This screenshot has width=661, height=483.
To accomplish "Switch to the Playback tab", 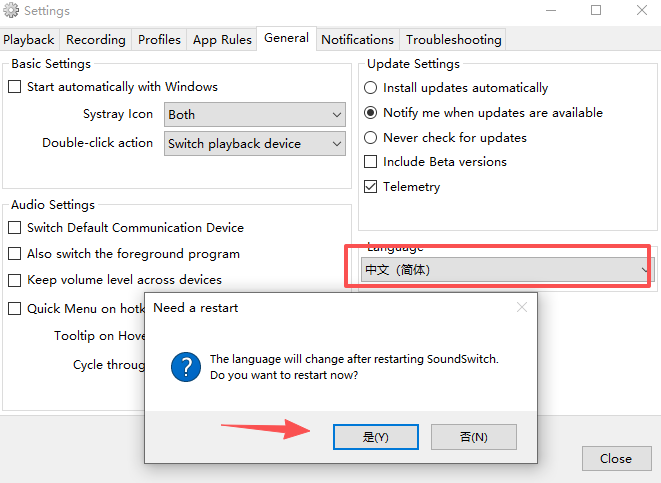I will (x=29, y=40).
